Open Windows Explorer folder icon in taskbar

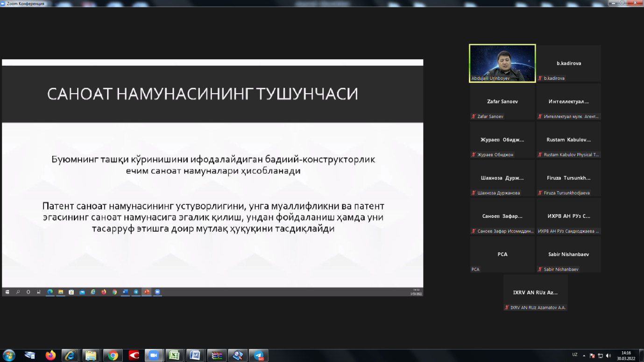(91, 355)
